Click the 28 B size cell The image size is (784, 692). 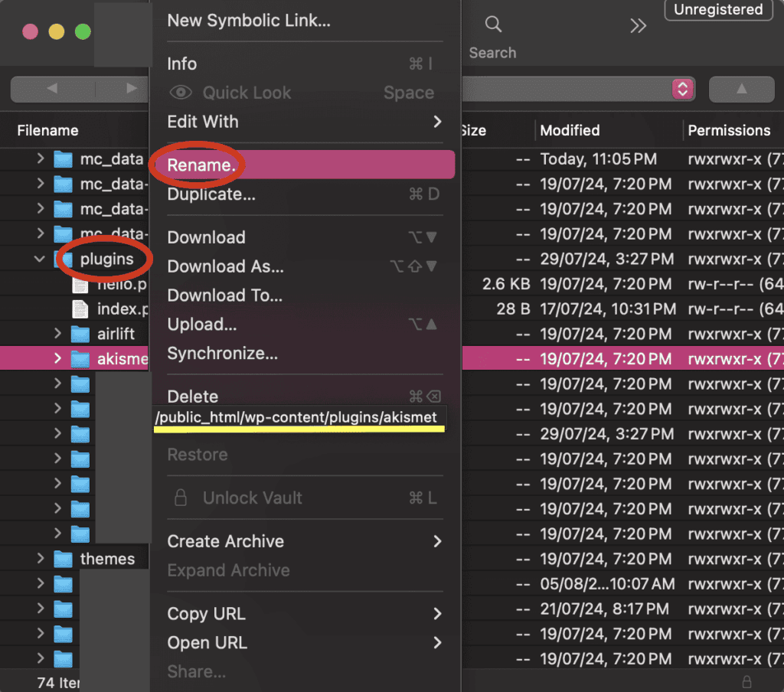click(513, 309)
